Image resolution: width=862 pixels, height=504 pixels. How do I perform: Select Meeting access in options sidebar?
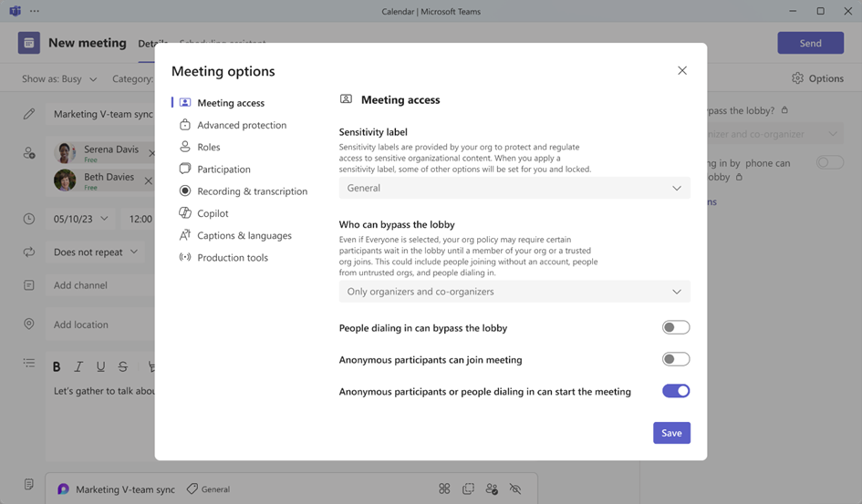coord(231,103)
